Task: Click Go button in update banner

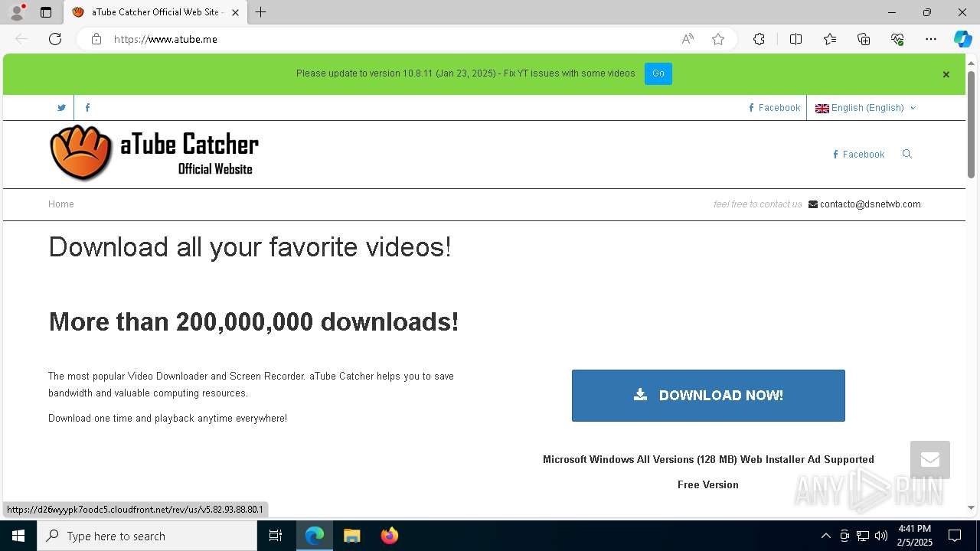Action: 658,73
